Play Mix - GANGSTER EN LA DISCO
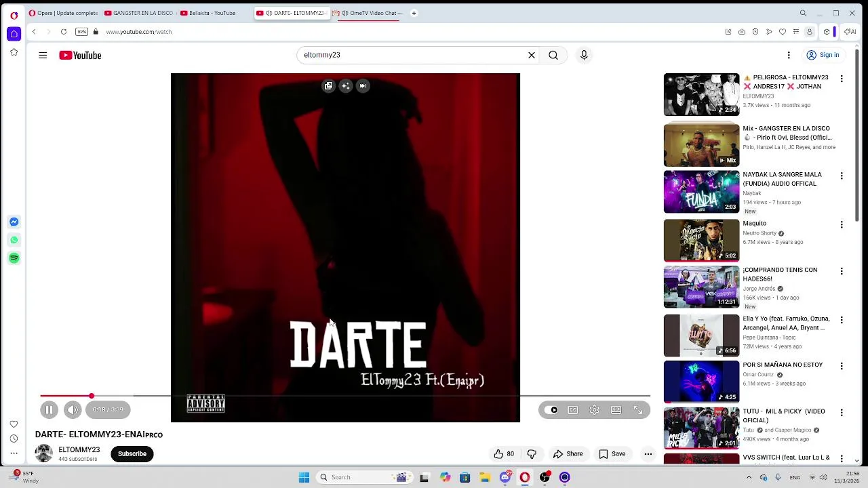Viewport: 868px width, 488px height. coord(701,145)
